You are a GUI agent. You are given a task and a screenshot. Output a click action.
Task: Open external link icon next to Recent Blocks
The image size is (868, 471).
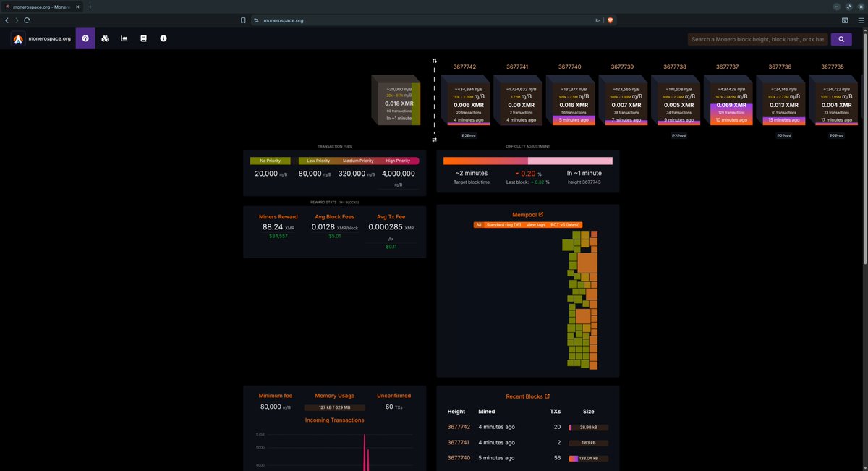(547, 396)
